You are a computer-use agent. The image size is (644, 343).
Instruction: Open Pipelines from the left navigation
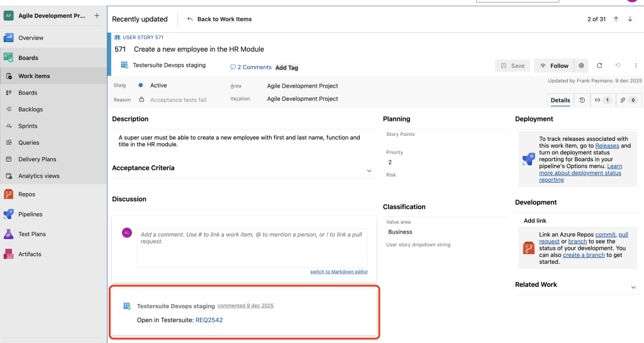[x=30, y=214]
